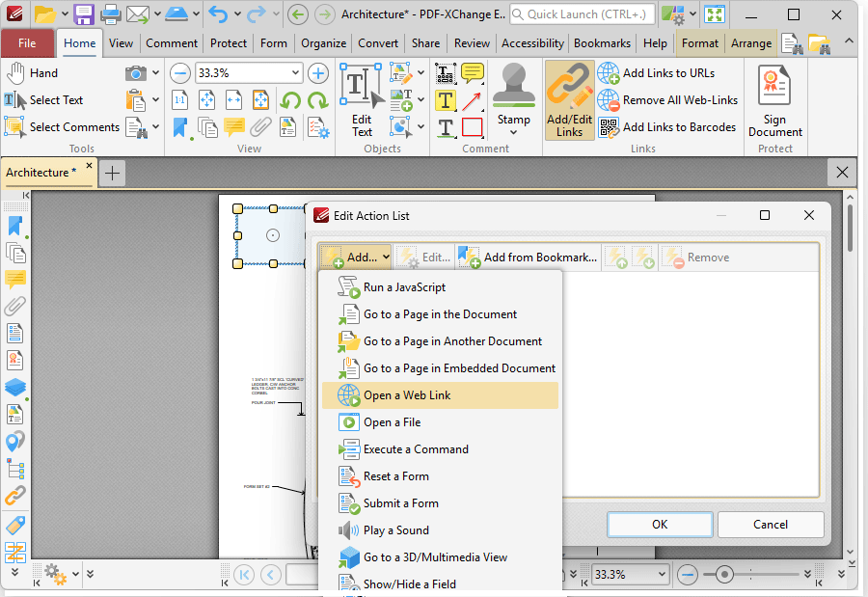Select the red arrow annotation tool
The height and width of the screenshot is (597, 868).
(472, 101)
